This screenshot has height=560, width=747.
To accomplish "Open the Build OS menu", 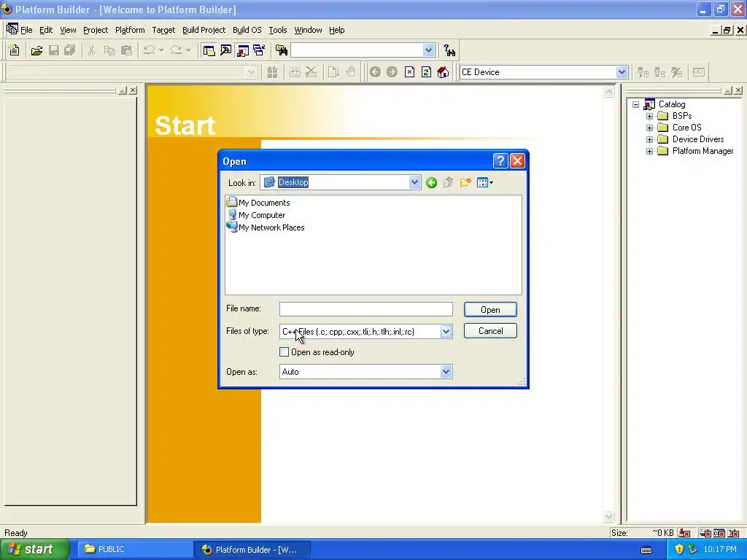I will 247,30.
